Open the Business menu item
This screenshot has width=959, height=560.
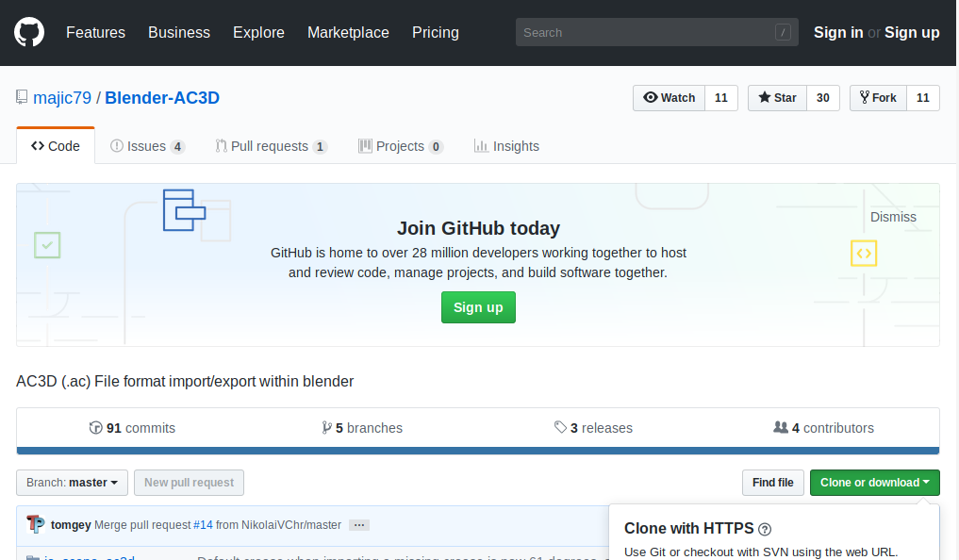178,32
